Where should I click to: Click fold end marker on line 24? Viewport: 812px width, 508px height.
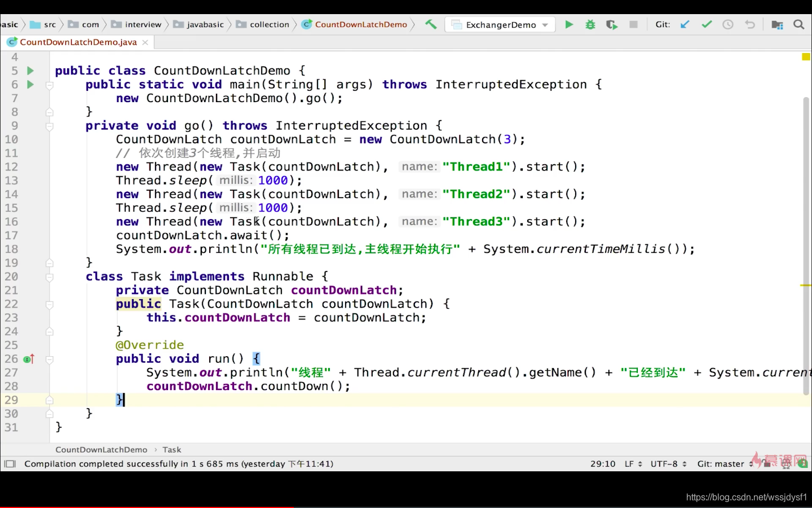tap(50, 331)
